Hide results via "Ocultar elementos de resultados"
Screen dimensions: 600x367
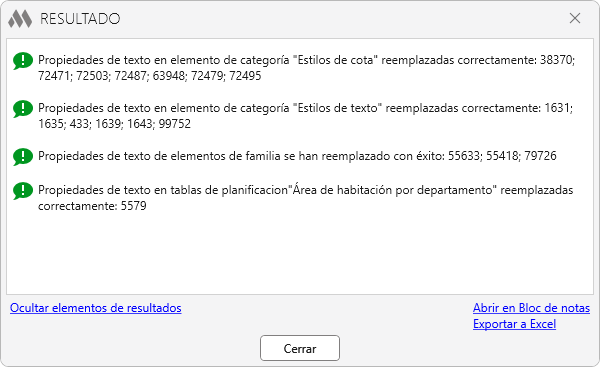pos(96,308)
